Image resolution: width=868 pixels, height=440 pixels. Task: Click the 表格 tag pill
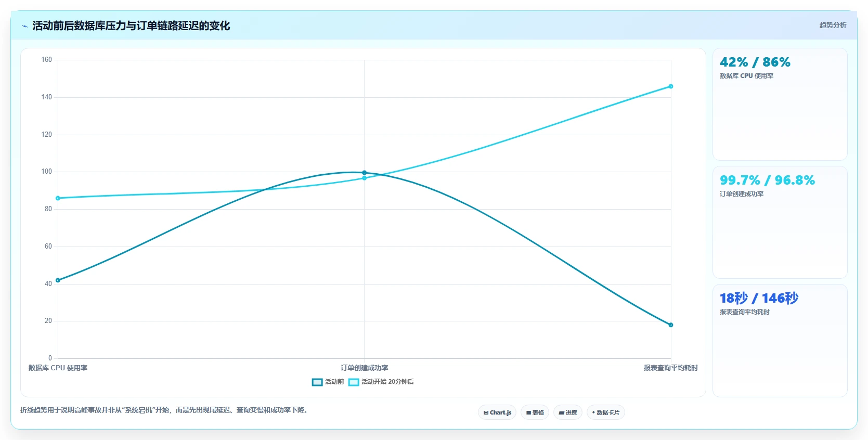(x=535, y=412)
